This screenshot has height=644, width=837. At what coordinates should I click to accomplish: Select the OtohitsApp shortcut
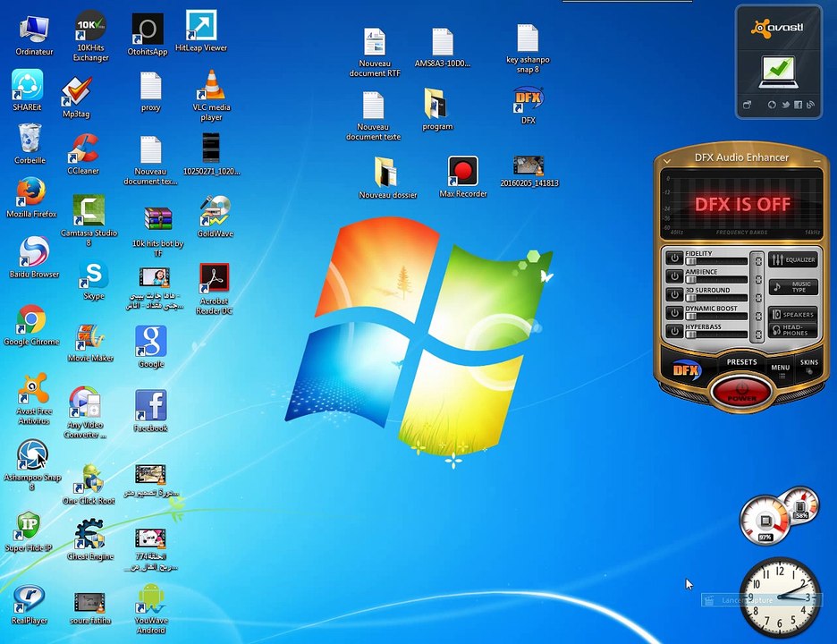(148, 35)
